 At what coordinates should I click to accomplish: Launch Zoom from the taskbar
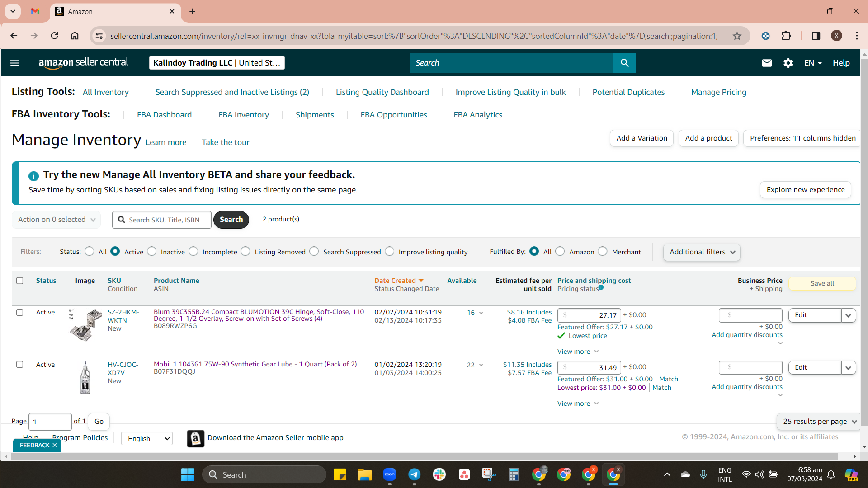point(389,474)
